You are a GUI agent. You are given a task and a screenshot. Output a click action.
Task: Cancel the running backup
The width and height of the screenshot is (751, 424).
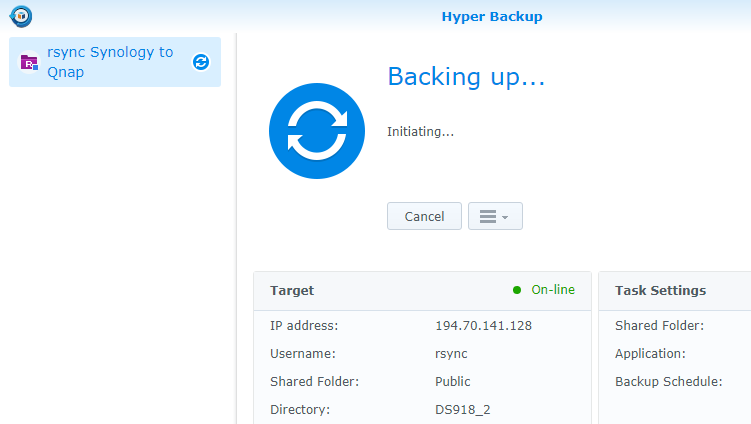[424, 216]
